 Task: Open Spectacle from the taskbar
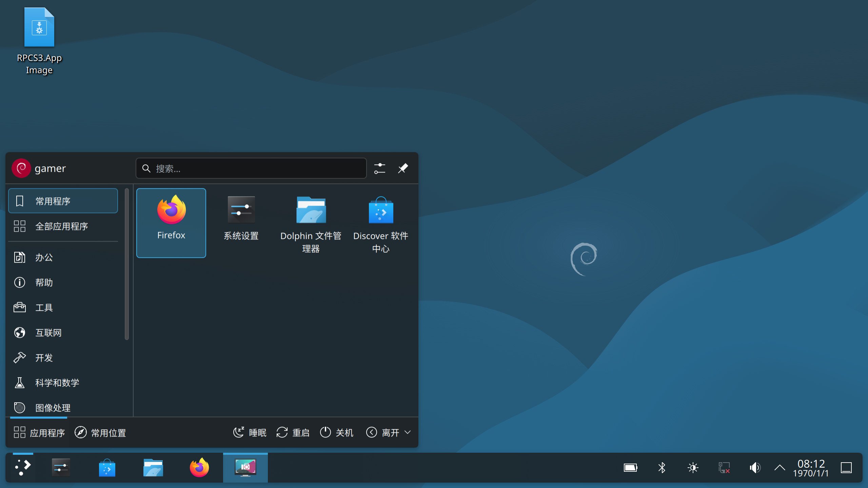(245, 467)
